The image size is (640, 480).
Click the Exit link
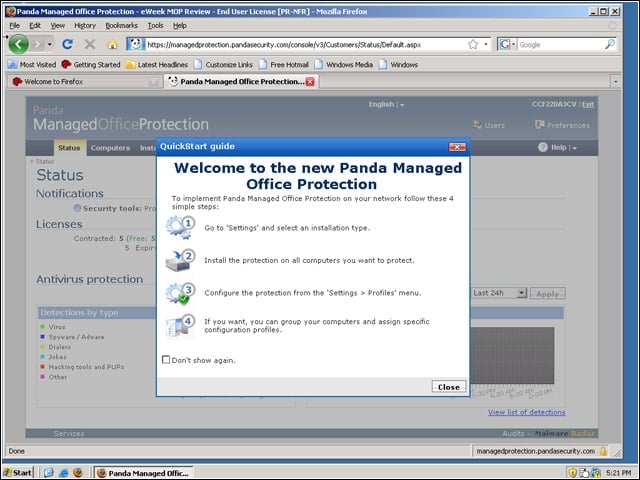tap(588, 104)
